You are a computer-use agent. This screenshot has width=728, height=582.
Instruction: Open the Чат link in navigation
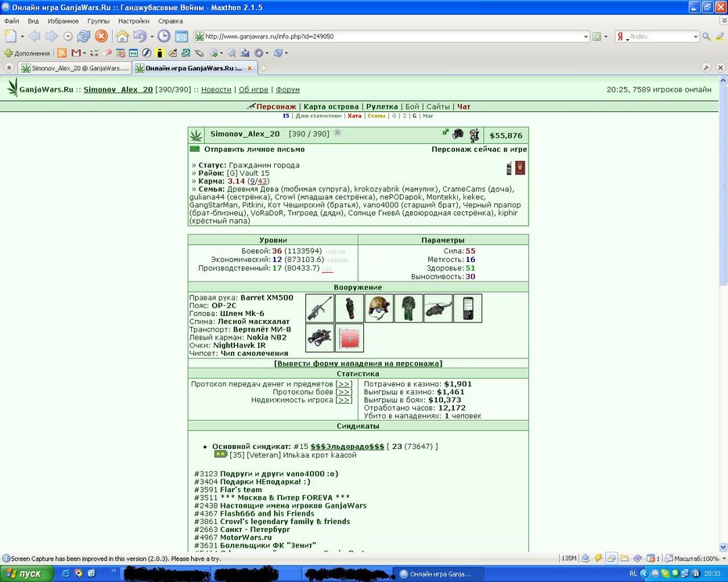click(464, 106)
